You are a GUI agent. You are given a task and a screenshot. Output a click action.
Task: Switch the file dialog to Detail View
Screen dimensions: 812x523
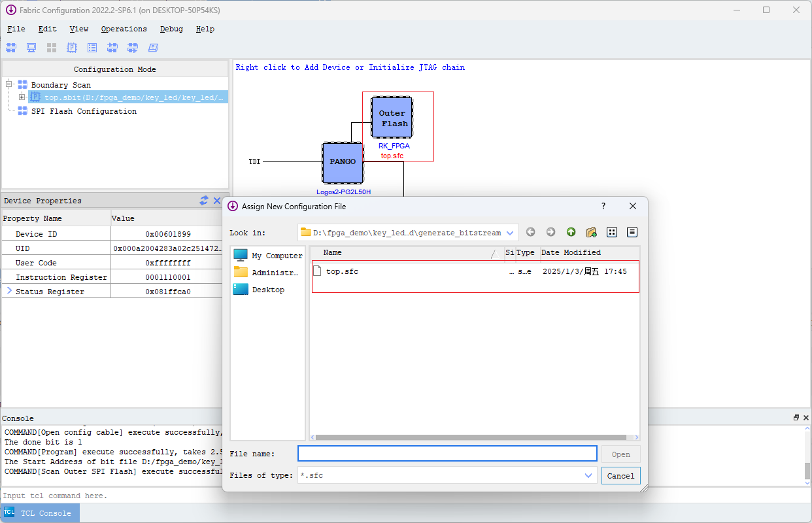click(x=632, y=232)
